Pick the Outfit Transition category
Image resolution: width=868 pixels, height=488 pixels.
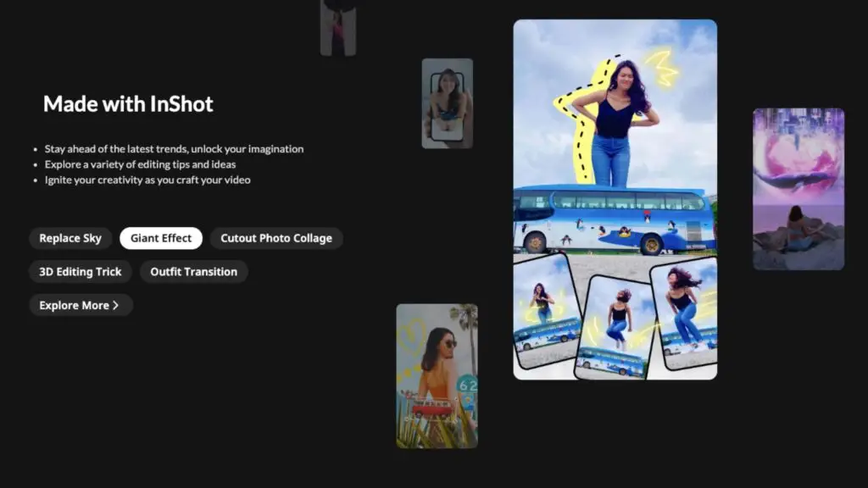tap(192, 272)
